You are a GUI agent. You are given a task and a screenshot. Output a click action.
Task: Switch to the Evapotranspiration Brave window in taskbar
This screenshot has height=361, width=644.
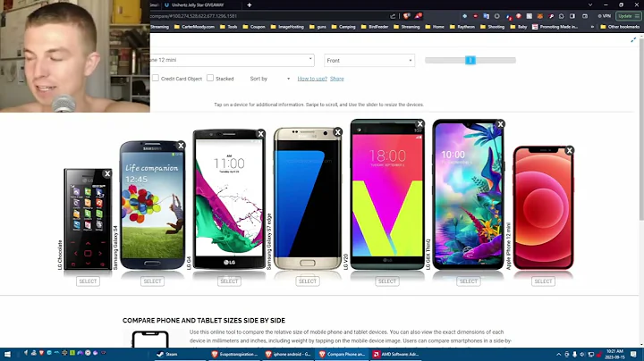234,354
